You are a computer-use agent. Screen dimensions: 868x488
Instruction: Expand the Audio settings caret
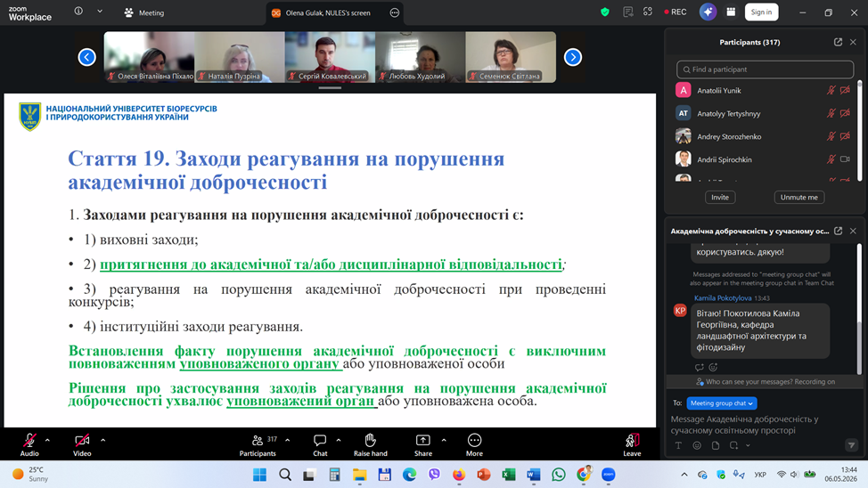tap(47, 441)
